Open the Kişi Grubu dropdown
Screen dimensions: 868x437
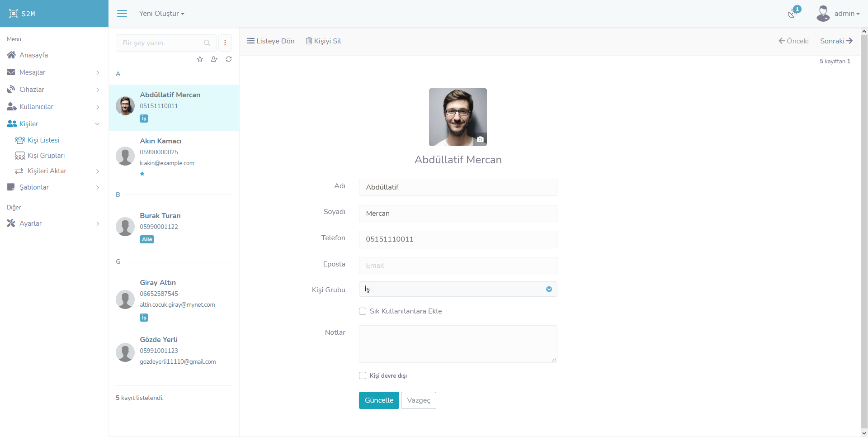(x=458, y=289)
